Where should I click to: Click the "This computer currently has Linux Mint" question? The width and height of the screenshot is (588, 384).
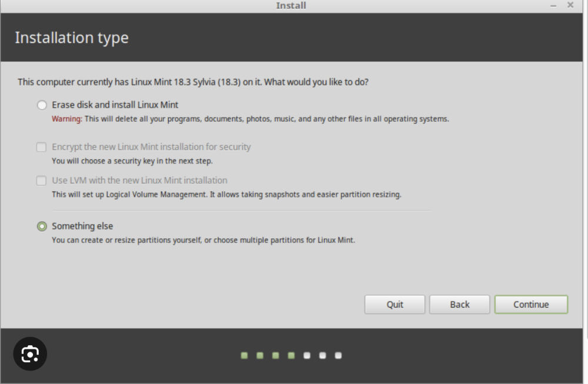coord(193,82)
